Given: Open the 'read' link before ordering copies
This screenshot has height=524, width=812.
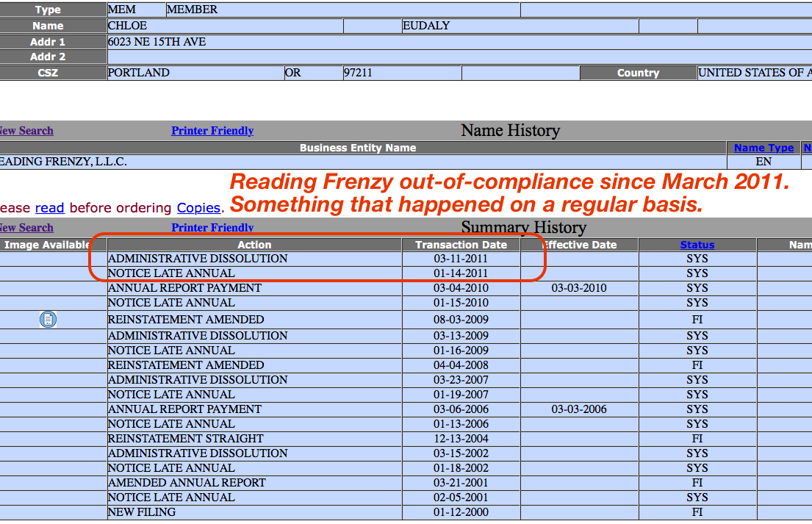Looking at the screenshot, I should pos(50,208).
